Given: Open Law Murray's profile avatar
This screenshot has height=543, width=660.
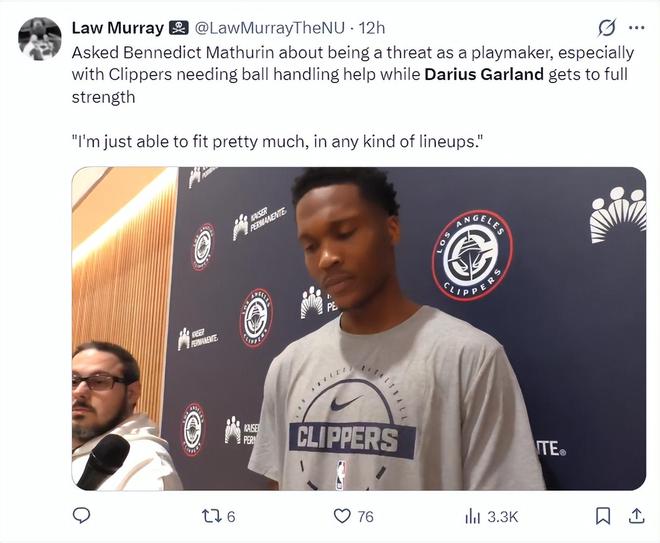Looking at the screenshot, I should [x=40, y=39].
